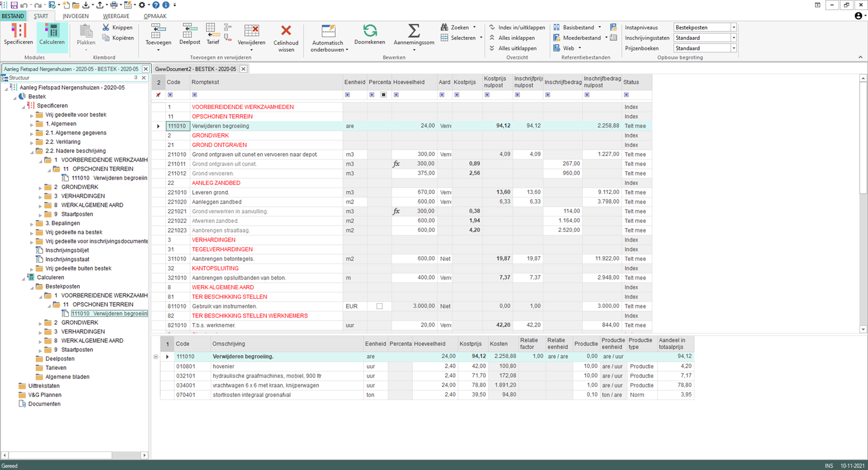Add a Tarief via ribbon icon
Screen dimensions: 868x470
pyautogui.click(x=212, y=30)
